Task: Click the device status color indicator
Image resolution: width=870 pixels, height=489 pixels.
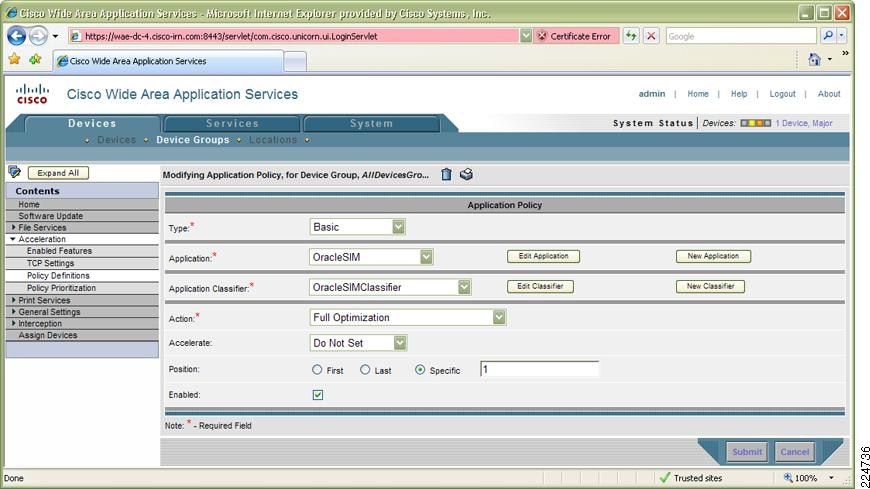Action: pyautogui.click(x=756, y=123)
